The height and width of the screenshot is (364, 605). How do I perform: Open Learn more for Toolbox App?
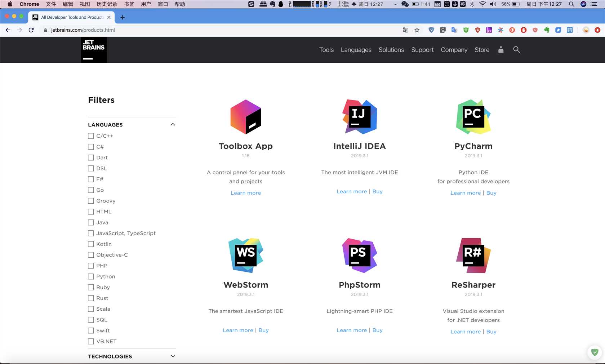(246, 193)
